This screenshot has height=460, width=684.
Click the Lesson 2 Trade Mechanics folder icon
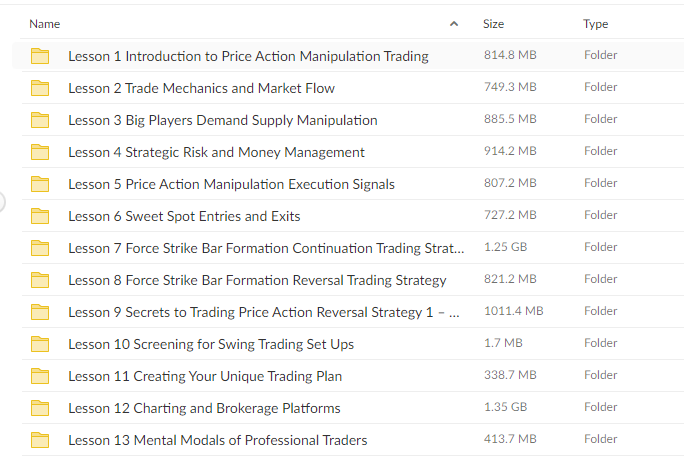point(40,88)
